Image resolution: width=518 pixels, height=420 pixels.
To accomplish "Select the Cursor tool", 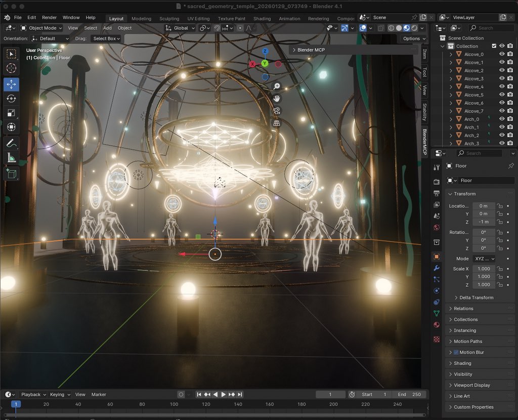I will tap(11, 68).
